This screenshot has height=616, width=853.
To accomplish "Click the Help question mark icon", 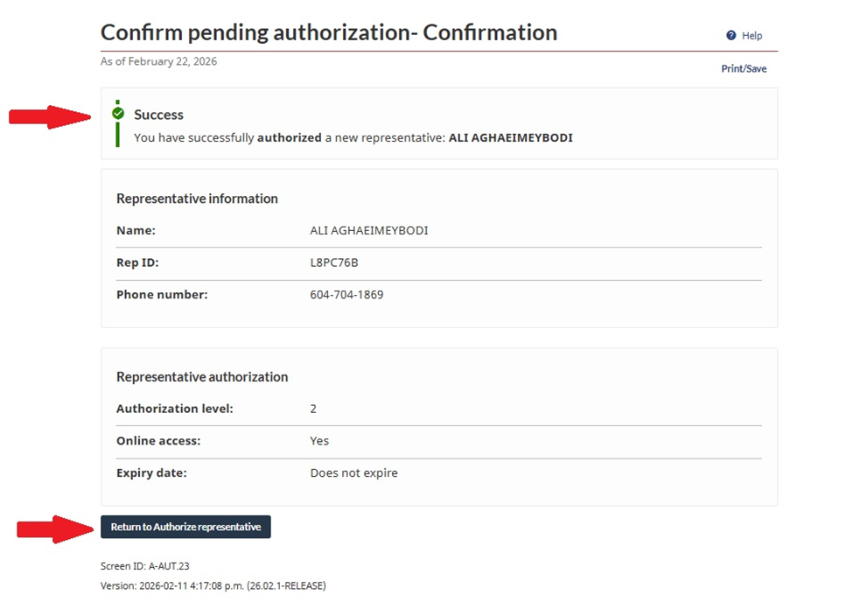I will tap(731, 36).
